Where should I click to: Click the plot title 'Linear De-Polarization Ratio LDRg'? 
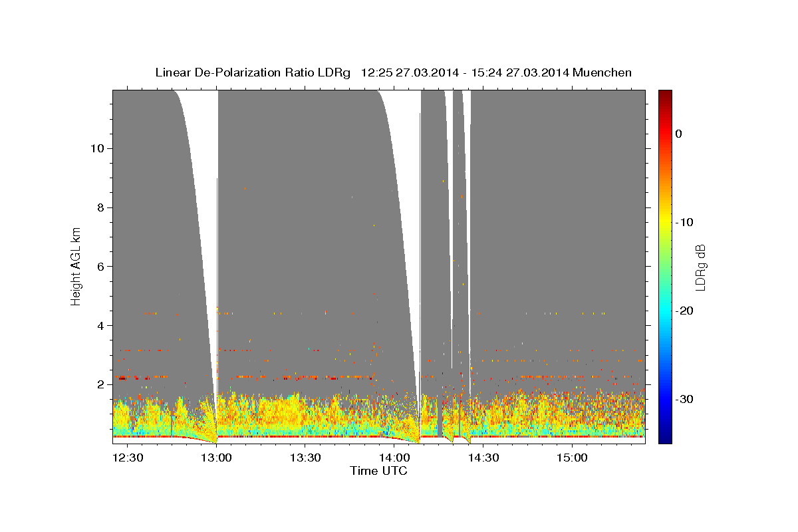(253, 72)
